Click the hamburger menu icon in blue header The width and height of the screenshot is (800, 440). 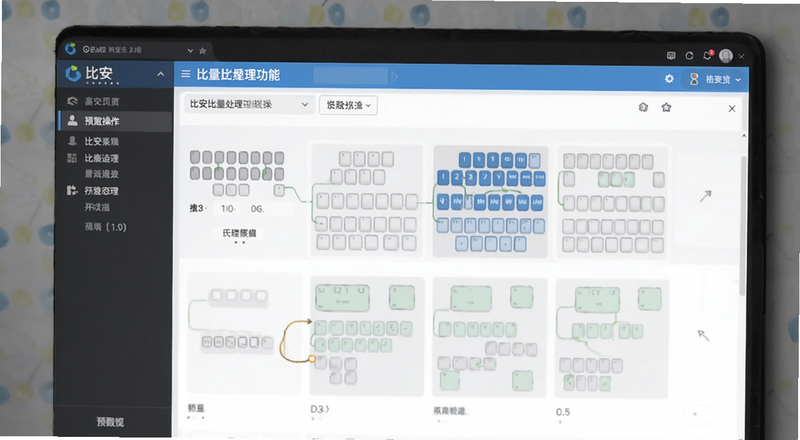coord(186,75)
